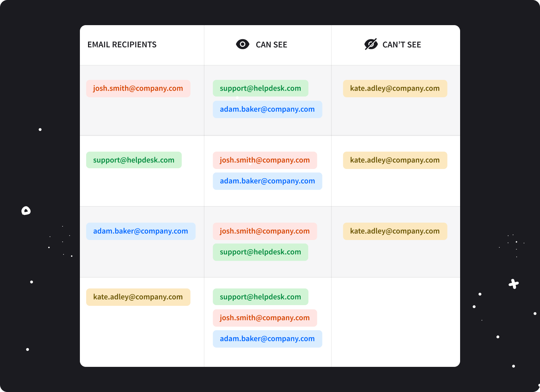The image size is (540, 392).
Task: Click adam.baker@company.com in josh.smith's Can See cell
Action: [x=267, y=109]
